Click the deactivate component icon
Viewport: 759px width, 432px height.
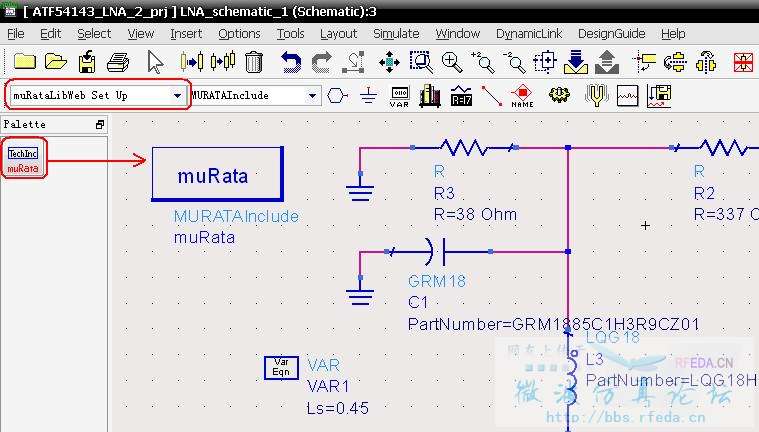click(x=192, y=62)
